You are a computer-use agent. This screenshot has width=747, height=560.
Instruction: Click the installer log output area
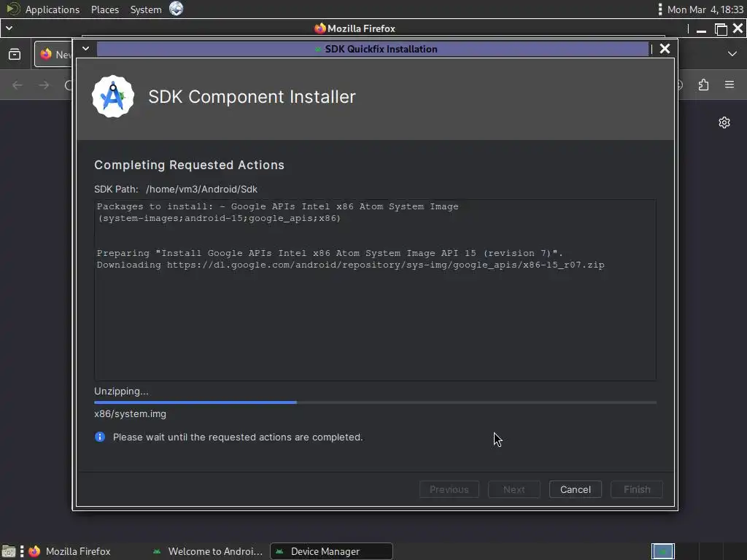375,290
